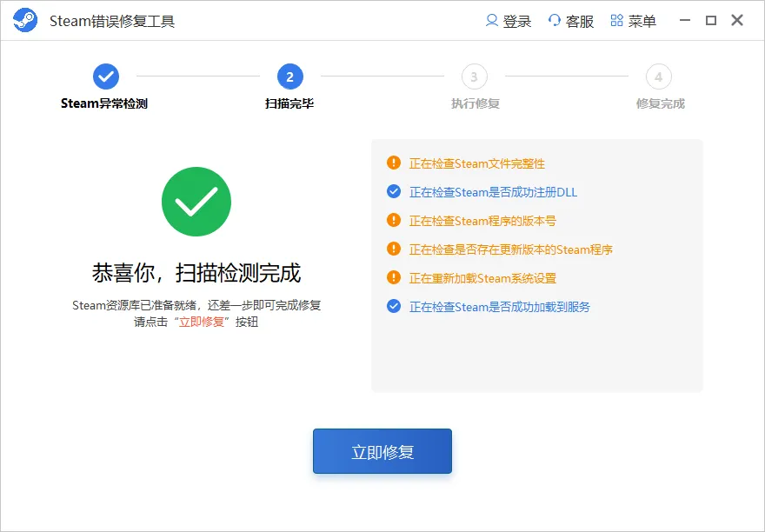Click text 正在检查Steam程序的版本号
Image resolution: width=765 pixels, height=532 pixels.
482,221
